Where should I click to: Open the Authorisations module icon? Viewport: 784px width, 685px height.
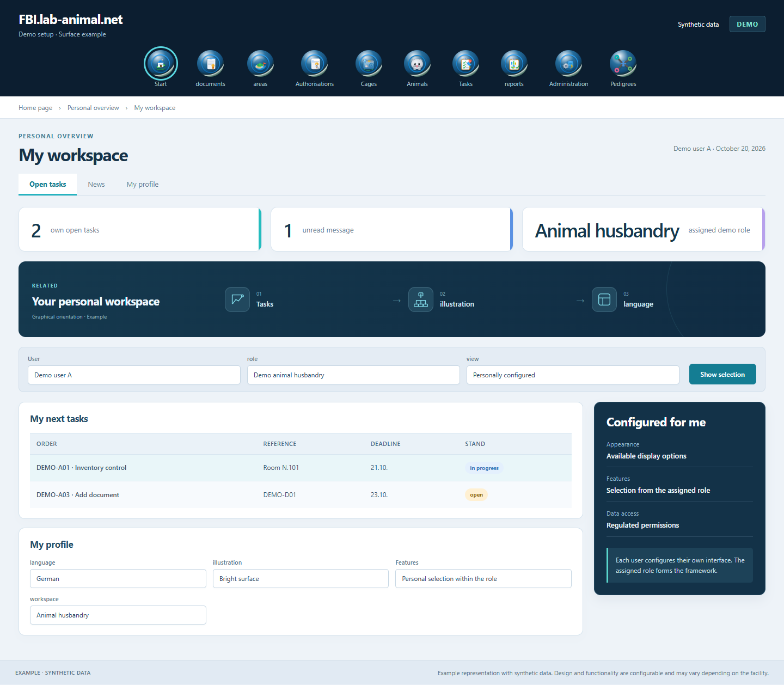315,64
